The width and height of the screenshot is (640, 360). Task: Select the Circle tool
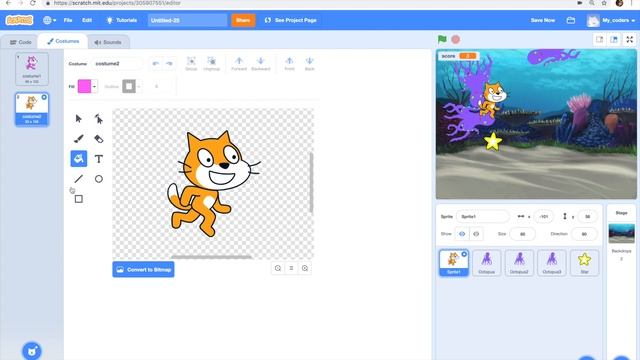[98, 179]
